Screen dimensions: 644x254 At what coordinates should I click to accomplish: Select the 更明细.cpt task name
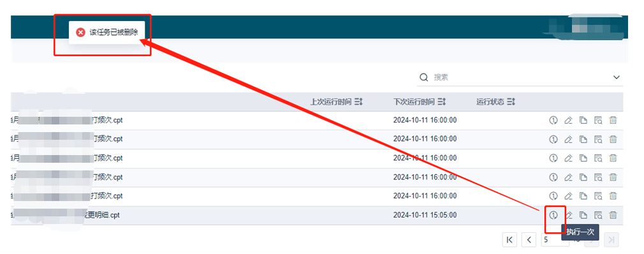[102, 215]
